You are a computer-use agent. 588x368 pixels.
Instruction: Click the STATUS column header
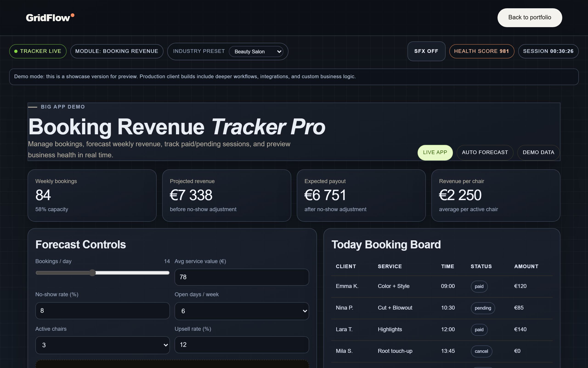[x=481, y=266]
